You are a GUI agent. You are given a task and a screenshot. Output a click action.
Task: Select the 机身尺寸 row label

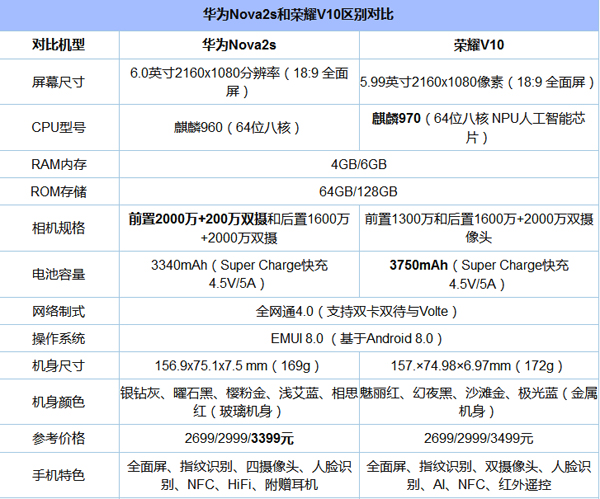[58, 365]
